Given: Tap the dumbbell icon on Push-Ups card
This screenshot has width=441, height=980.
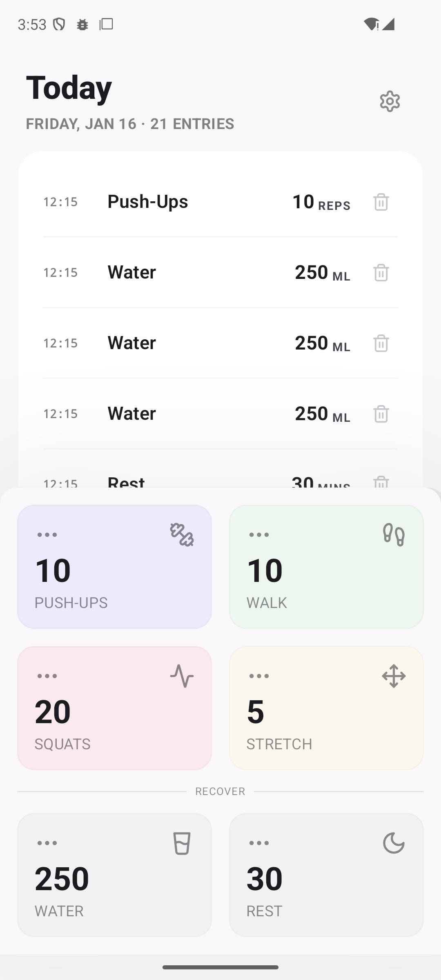Looking at the screenshot, I should pyautogui.click(x=182, y=535).
